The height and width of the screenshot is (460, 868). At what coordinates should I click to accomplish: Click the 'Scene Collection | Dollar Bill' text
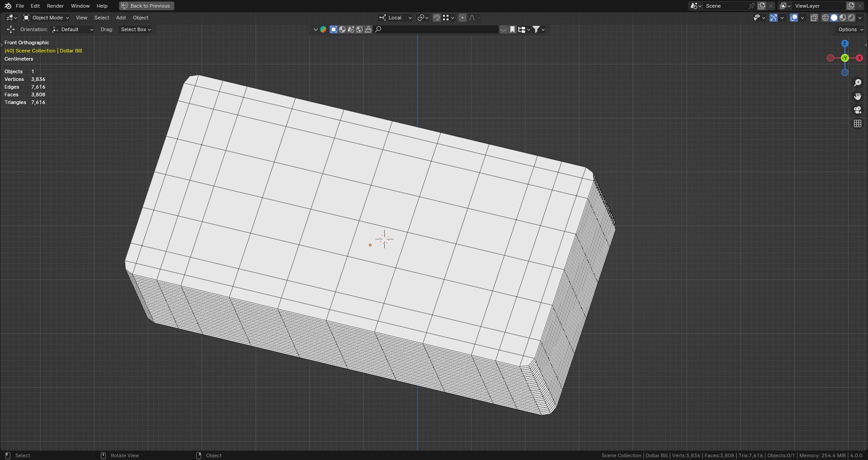tap(49, 51)
